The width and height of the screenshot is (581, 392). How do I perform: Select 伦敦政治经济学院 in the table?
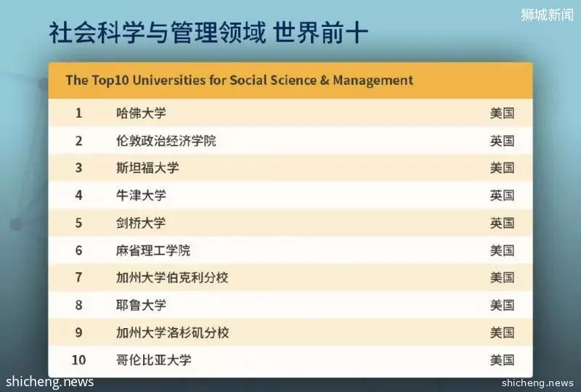(166, 141)
